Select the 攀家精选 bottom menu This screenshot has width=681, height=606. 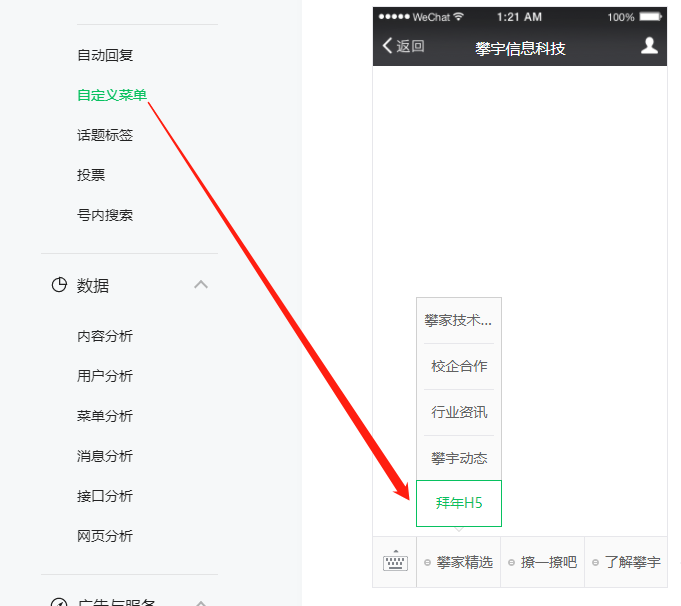point(459,562)
